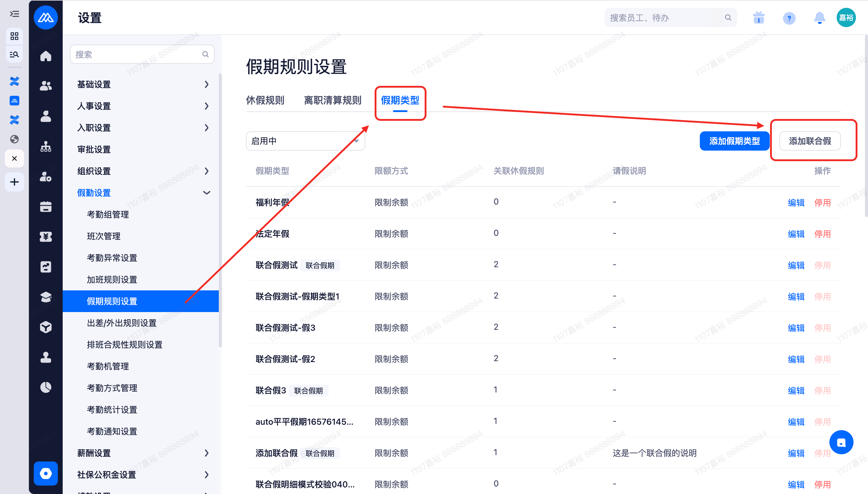Click the help question mark icon
Viewport: 868px width, 494px height.
[x=789, y=18]
